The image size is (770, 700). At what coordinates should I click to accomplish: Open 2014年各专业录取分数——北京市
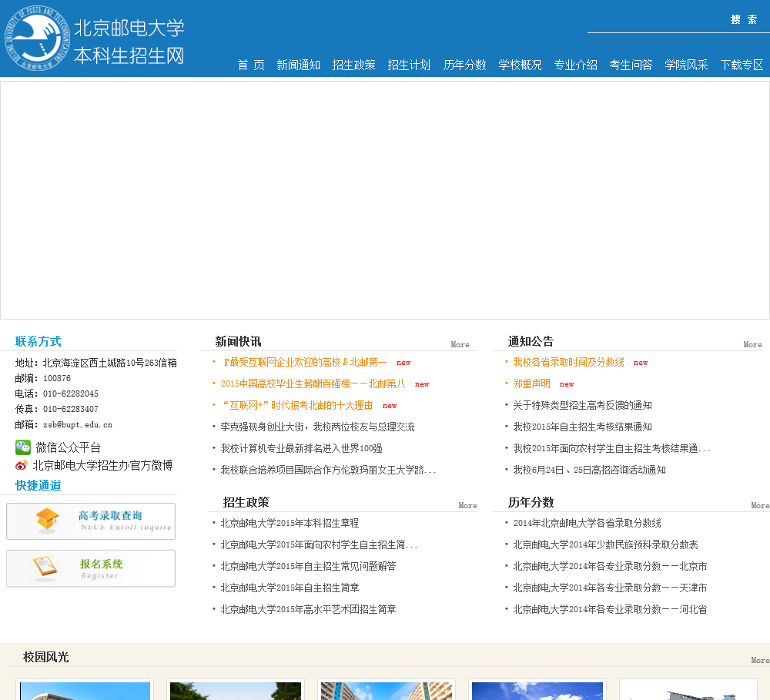click(x=610, y=566)
